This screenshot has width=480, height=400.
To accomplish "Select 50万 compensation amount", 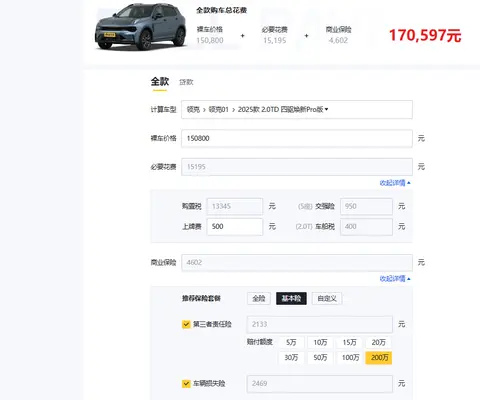I will [320, 358].
